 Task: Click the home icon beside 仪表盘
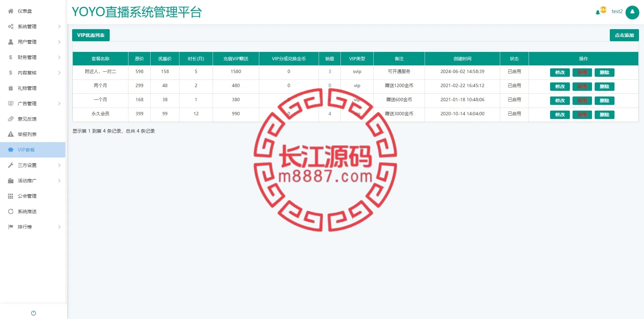pyautogui.click(x=11, y=11)
